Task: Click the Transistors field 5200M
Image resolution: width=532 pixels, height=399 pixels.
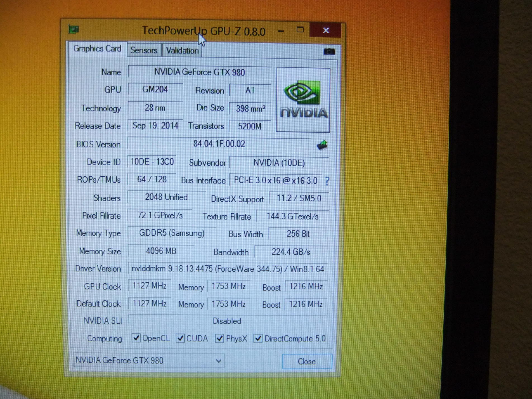Action: pos(250,126)
